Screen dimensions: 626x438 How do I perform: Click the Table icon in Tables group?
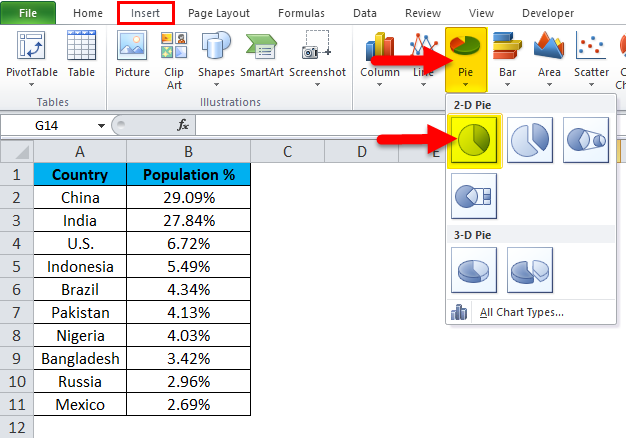tap(81, 46)
